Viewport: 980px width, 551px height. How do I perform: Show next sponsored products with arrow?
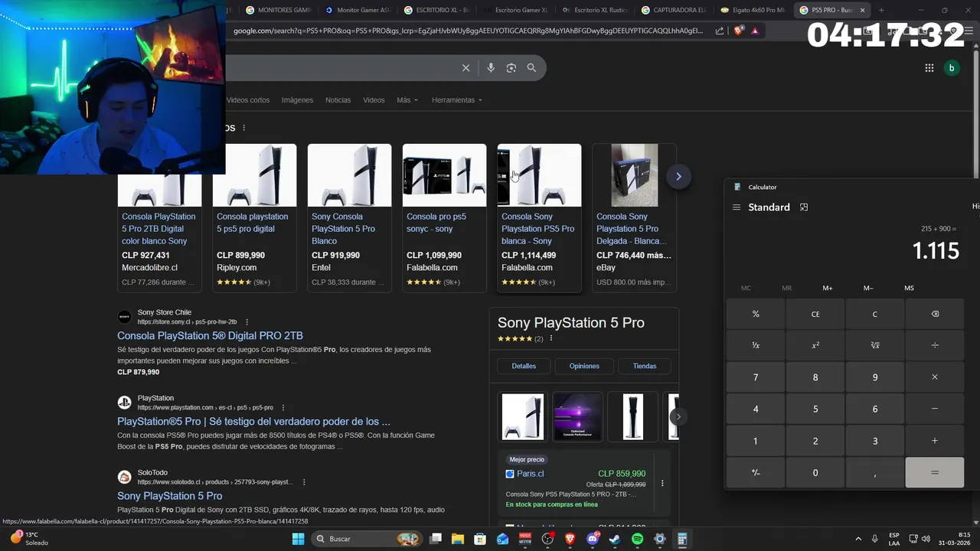pyautogui.click(x=678, y=177)
